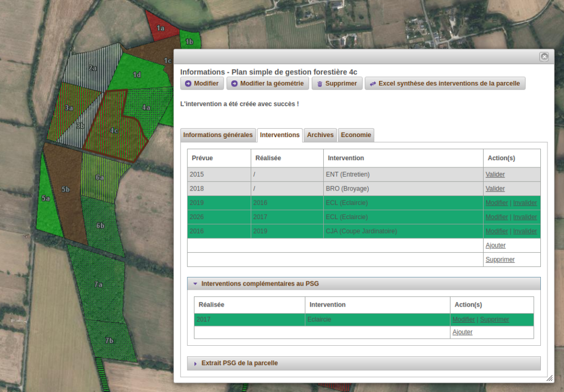Image resolution: width=564 pixels, height=392 pixels.
Task: Collapse the Interventions complémentaires au PSG section
Action: pyautogui.click(x=194, y=284)
